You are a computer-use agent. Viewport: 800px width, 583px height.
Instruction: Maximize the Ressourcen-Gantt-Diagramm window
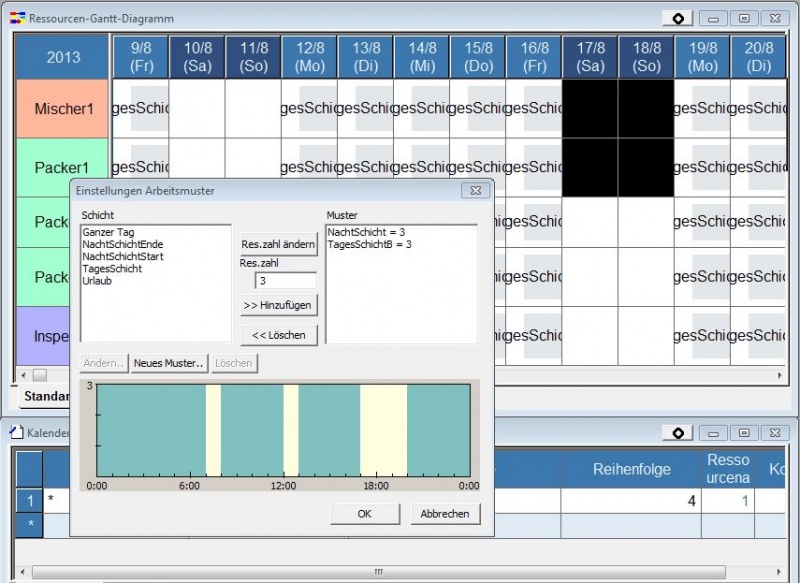(744, 18)
